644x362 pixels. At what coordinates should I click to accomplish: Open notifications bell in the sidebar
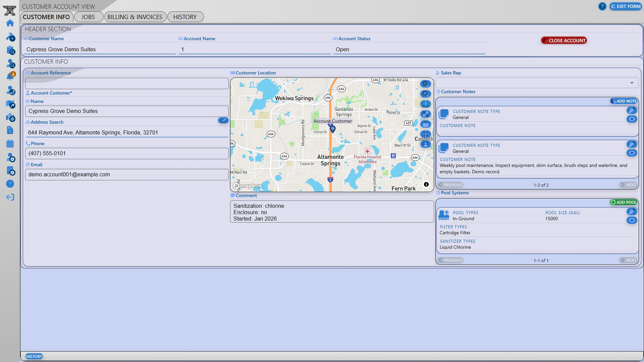[x=10, y=76]
